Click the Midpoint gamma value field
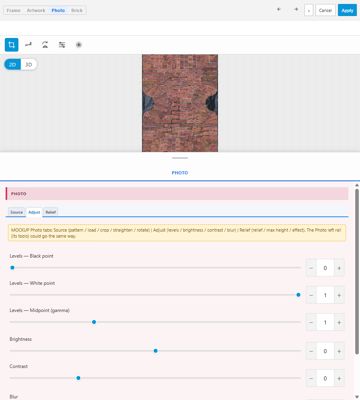 click(x=325, y=323)
